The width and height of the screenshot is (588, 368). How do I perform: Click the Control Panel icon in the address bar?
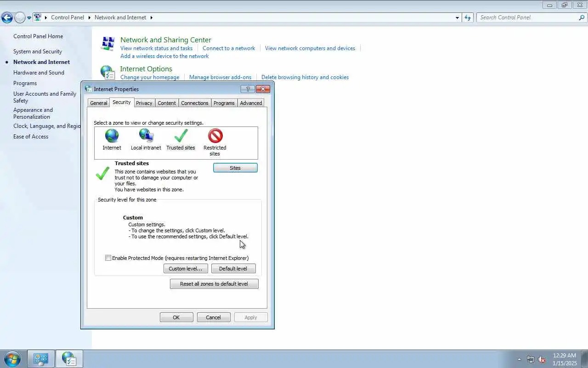coord(38,17)
